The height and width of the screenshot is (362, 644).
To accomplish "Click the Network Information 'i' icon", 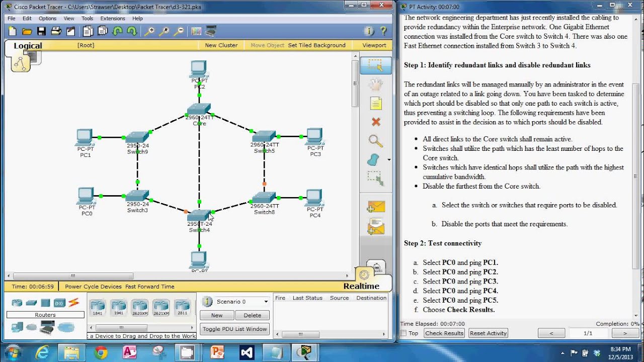I will click(x=369, y=31).
